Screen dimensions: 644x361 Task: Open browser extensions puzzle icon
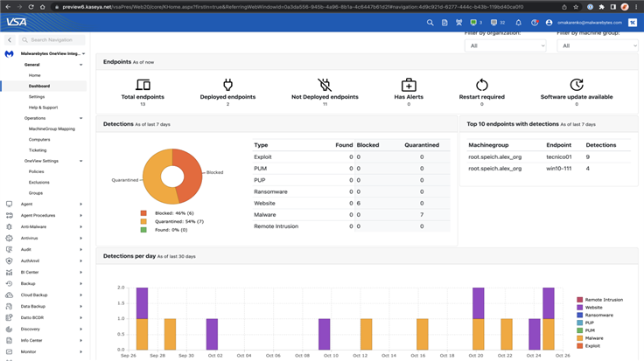[x=602, y=7]
